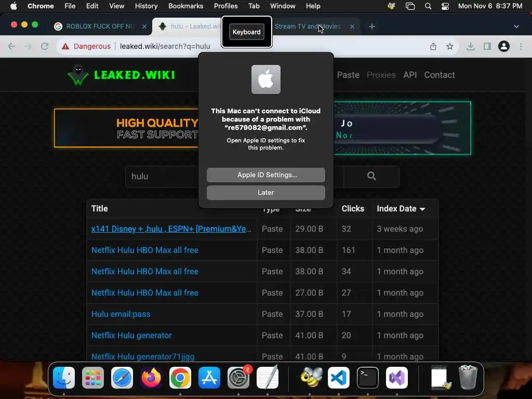Expand the tab search chevron

[x=516, y=26]
